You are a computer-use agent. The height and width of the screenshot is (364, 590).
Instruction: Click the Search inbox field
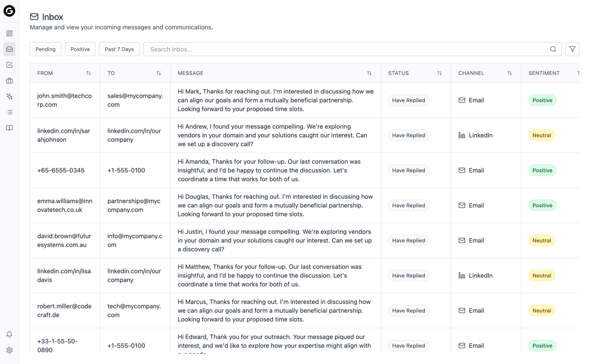(x=349, y=49)
